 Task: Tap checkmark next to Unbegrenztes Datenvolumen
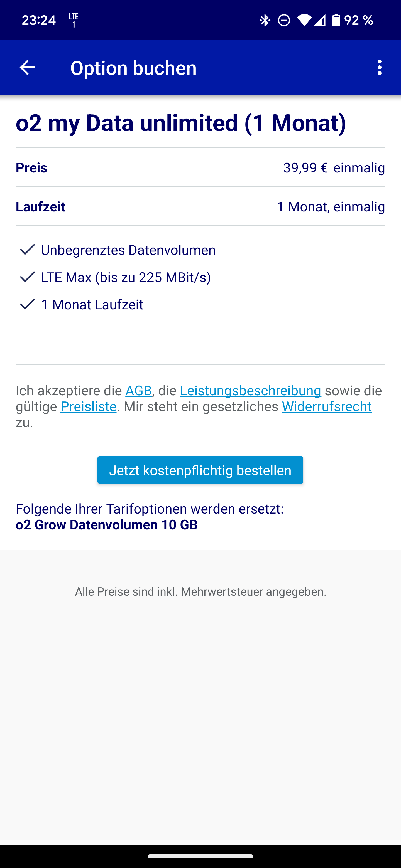27,250
